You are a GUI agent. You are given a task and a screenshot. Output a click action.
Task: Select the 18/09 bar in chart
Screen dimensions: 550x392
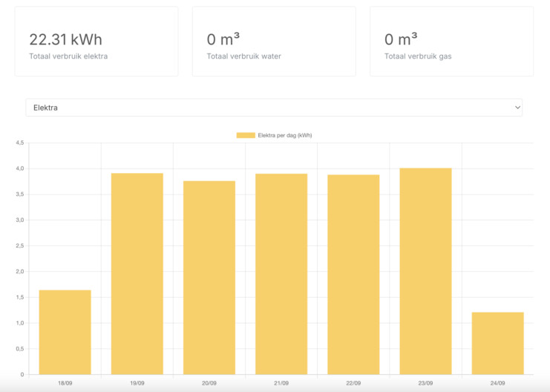[x=65, y=332]
